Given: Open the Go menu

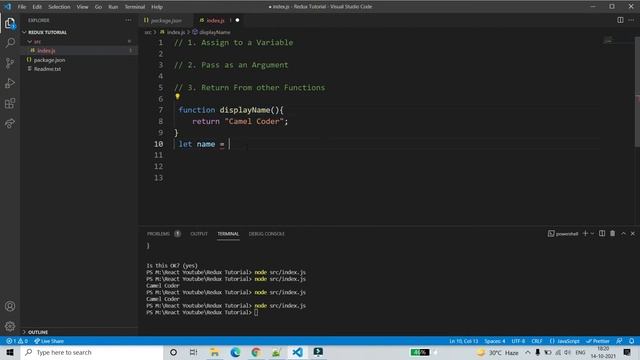Looking at the screenshot, I should [98, 7].
